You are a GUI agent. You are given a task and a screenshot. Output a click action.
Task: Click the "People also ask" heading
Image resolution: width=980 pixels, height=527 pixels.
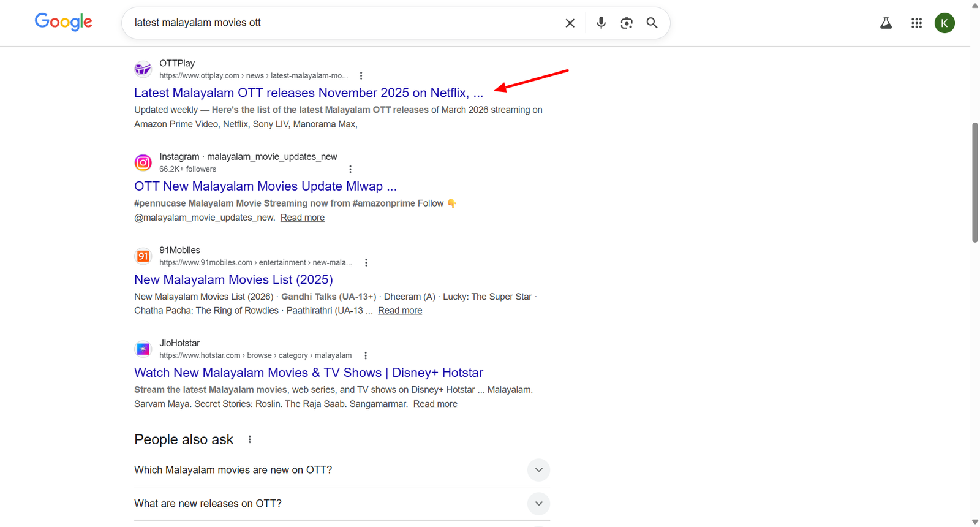(184, 439)
